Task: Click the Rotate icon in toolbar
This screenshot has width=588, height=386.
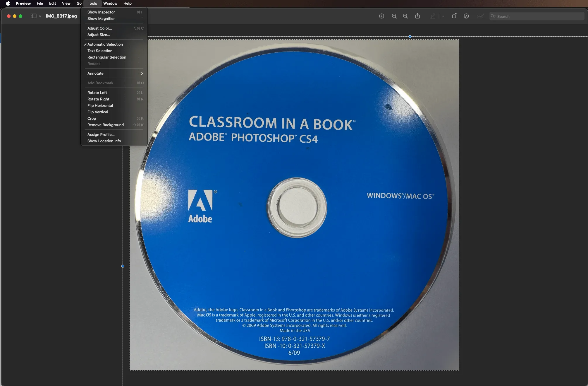Action: pyautogui.click(x=454, y=16)
